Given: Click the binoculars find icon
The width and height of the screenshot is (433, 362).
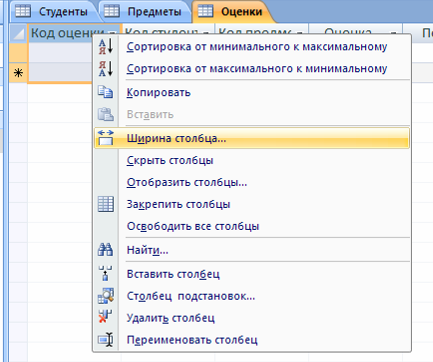Looking at the screenshot, I should (105, 250).
